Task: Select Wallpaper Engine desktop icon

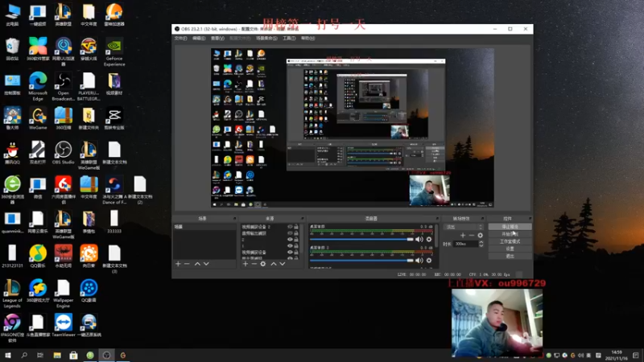Action: point(64,294)
